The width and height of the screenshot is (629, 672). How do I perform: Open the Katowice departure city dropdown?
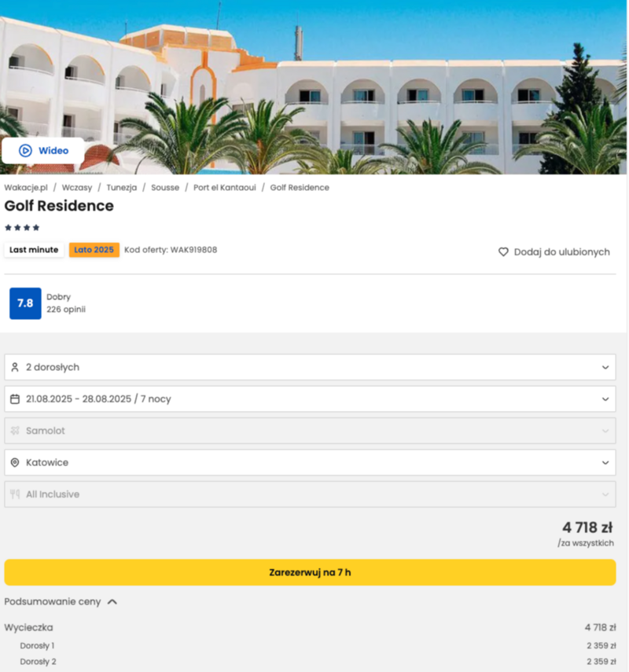tap(310, 462)
